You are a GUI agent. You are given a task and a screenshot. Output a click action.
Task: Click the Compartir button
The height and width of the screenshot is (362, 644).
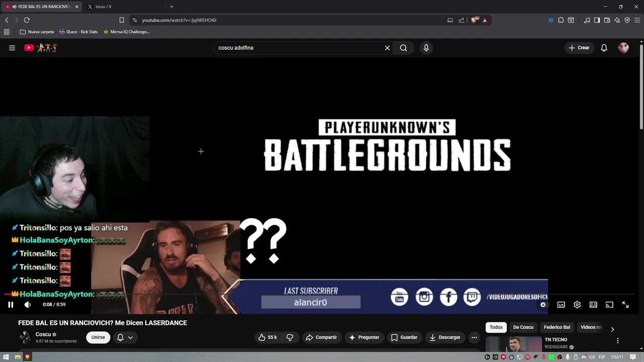click(321, 337)
